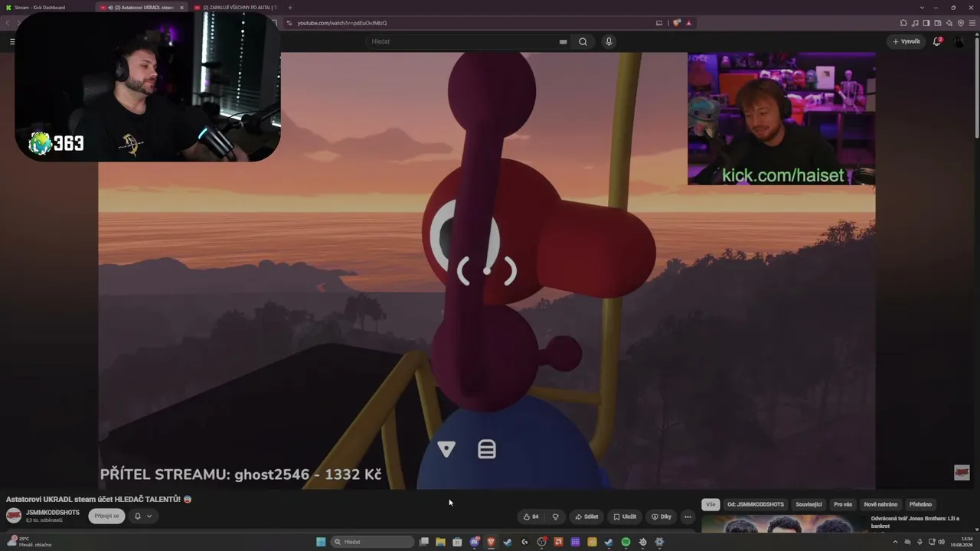Viewport: 980px width, 551px height.
Task: Click the browser address bar URL
Action: click(342, 23)
